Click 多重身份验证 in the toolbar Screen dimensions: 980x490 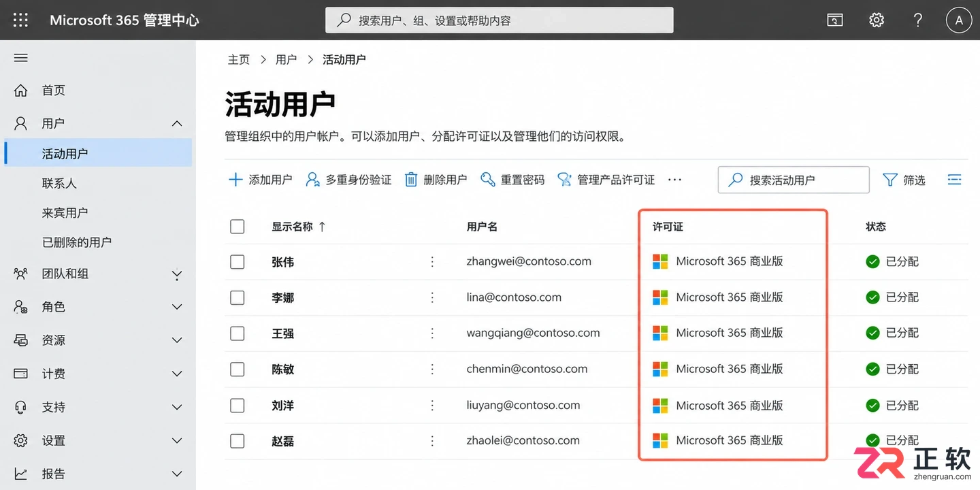click(x=348, y=180)
